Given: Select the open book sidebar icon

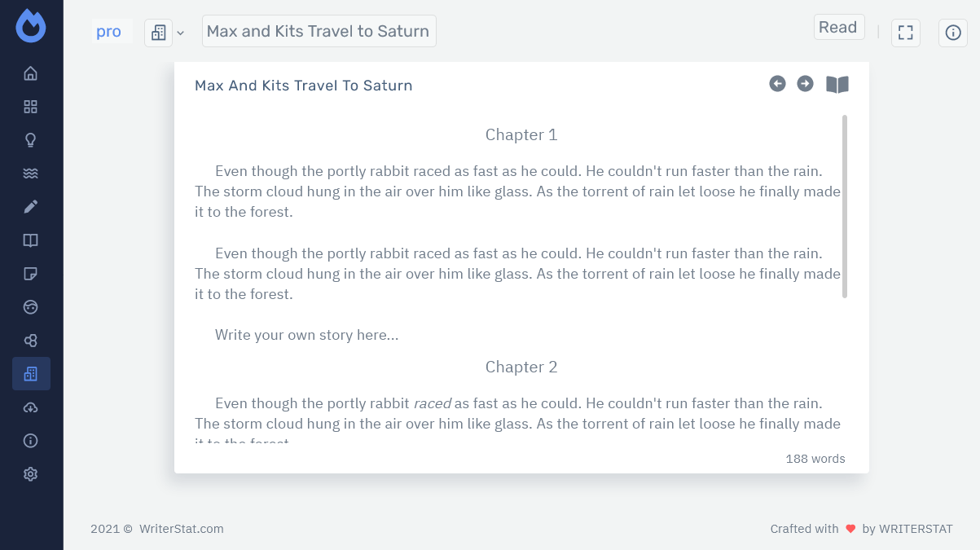Looking at the screenshot, I should (31, 240).
